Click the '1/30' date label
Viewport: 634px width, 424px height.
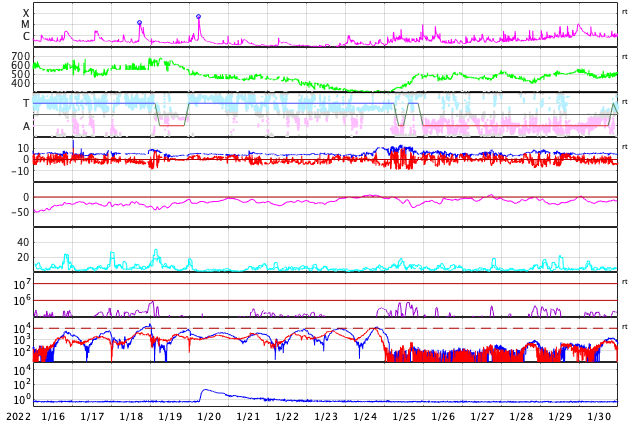[x=599, y=417]
